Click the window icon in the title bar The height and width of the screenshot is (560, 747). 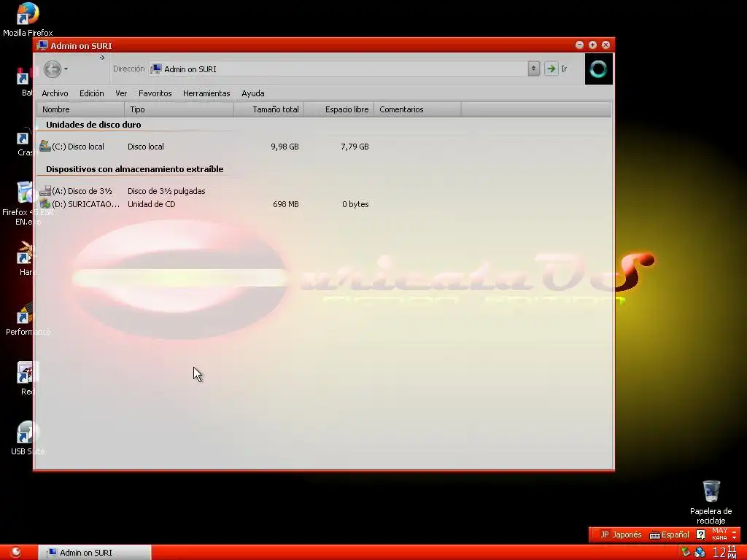(42, 45)
